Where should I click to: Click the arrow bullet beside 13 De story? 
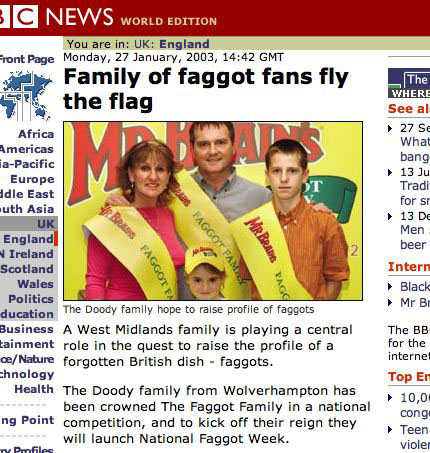(x=390, y=216)
